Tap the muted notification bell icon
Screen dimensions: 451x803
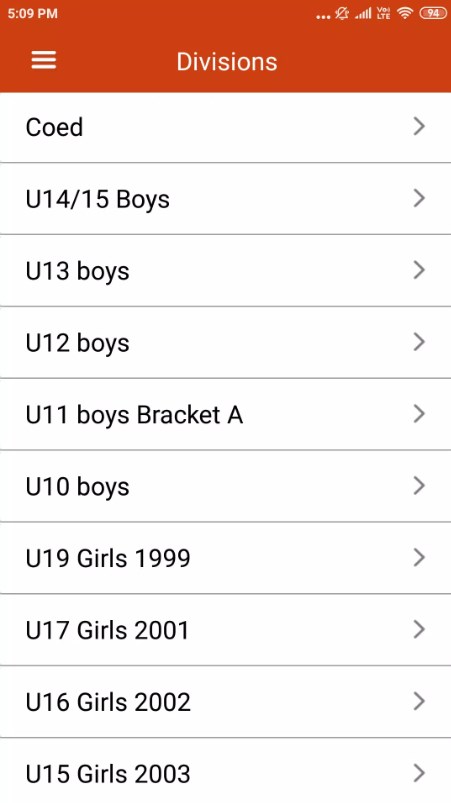tap(342, 14)
